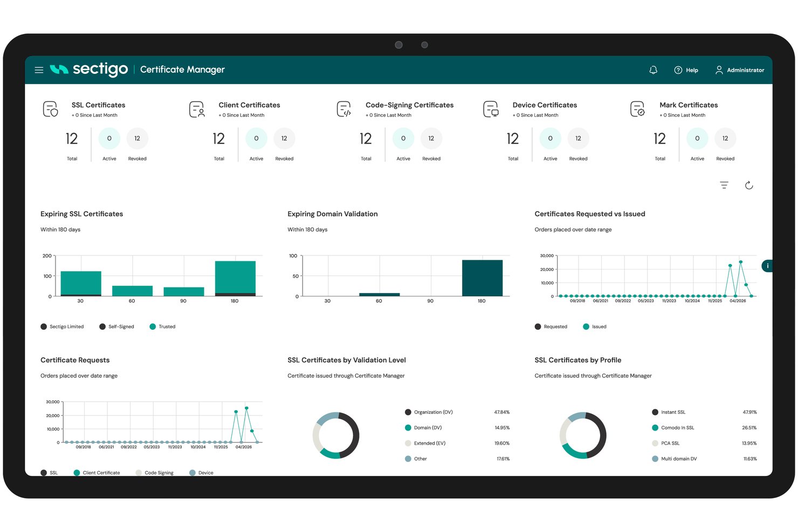Toggle Code Signing legend item
798x532 pixels.
point(155,473)
